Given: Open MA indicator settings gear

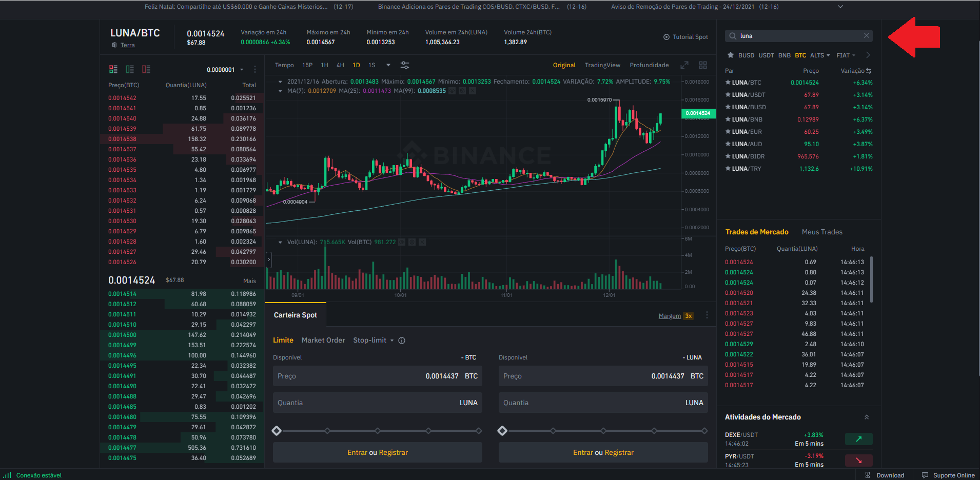Looking at the screenshot, I should pyautogui.click(x=462, y=91).
